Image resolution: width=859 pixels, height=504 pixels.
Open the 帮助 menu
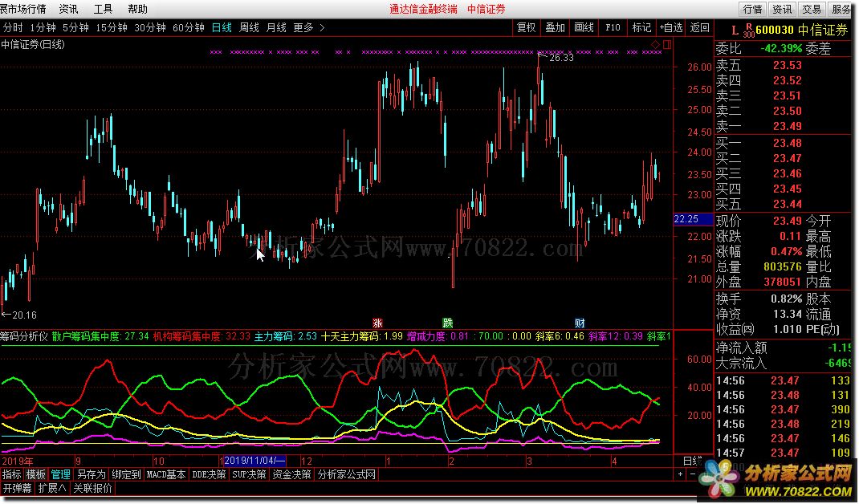[137, 9]
